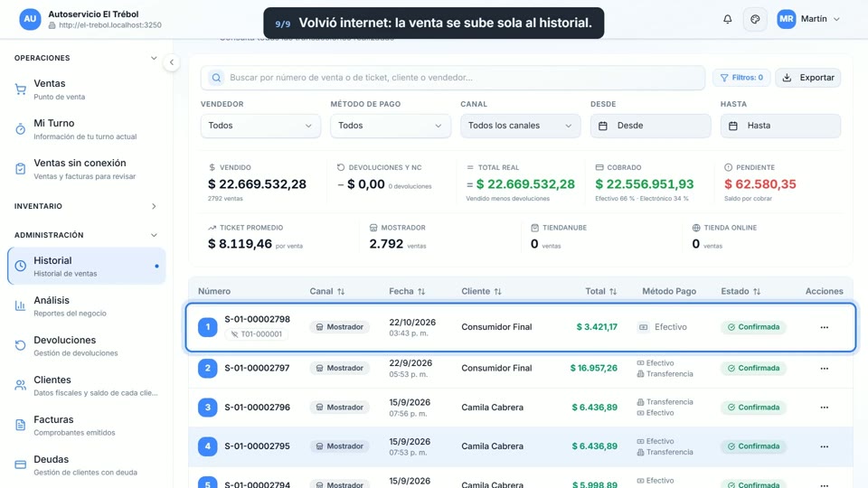Screen dimensions: 868x488
Task: Click row badge number 1
Action: coord(208,327)
